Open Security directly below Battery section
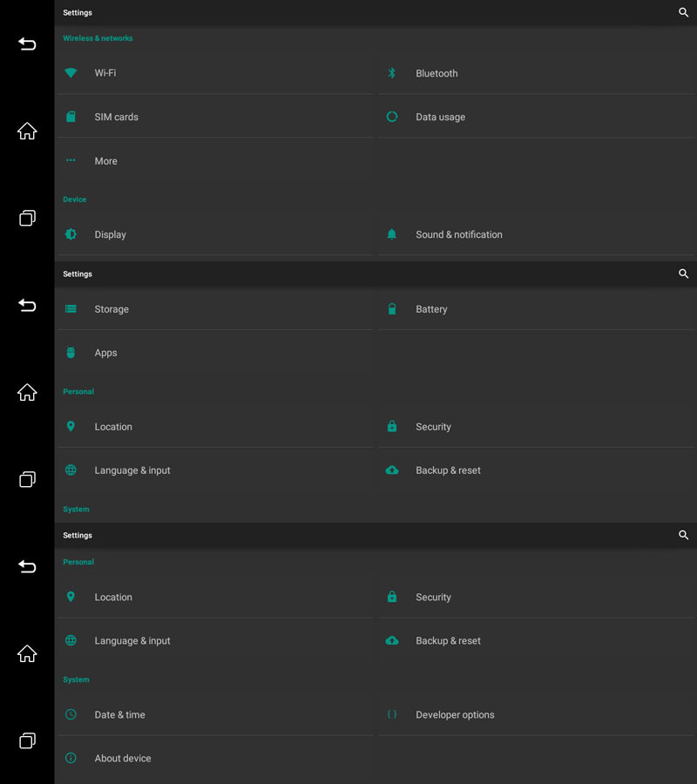Screen dimensions: 697x784 pos(433,427)
